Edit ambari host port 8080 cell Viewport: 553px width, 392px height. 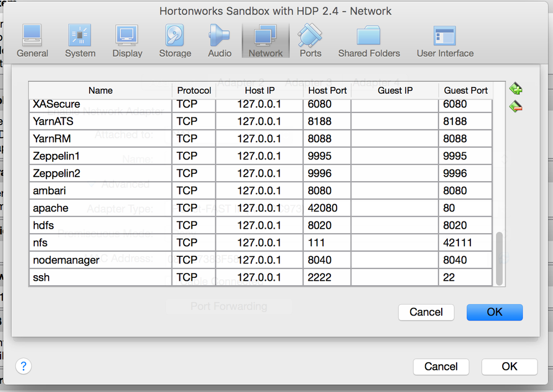pyautogui.click(x=327, y=191)
